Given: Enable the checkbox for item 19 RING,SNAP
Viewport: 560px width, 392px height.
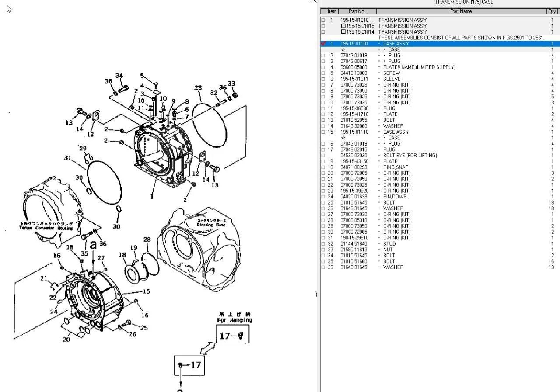Looking at the screenshot, I should pos(323,167).
